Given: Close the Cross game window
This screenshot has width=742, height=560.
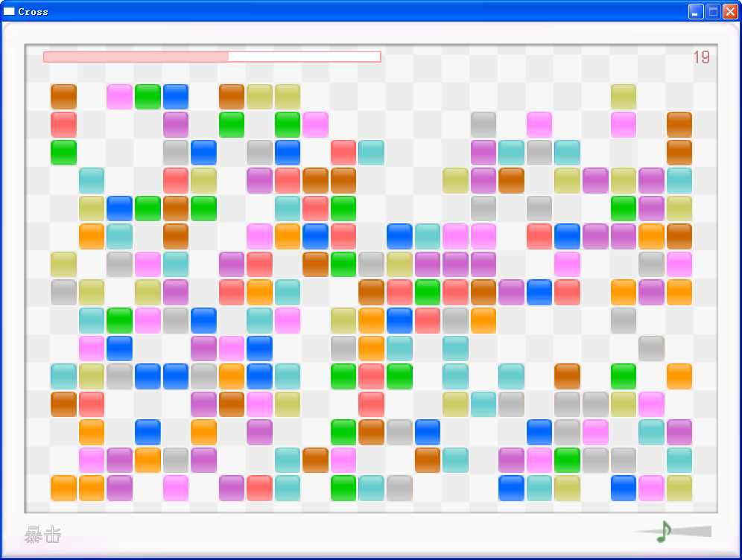Looking at the screenshot, I should pyautogui.click(x=731, y=11).
